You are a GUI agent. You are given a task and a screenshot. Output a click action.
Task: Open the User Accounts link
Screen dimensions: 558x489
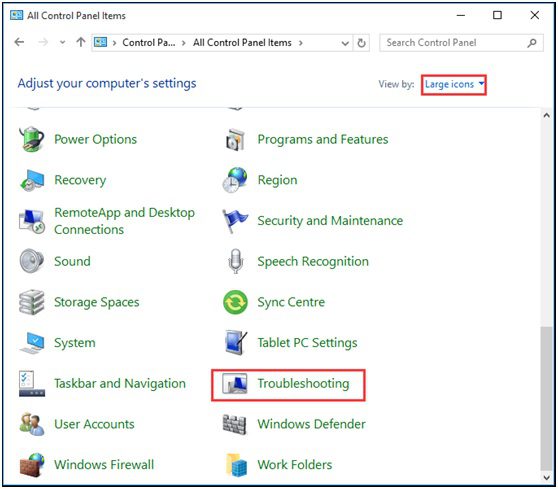click(x=94, y=424)
